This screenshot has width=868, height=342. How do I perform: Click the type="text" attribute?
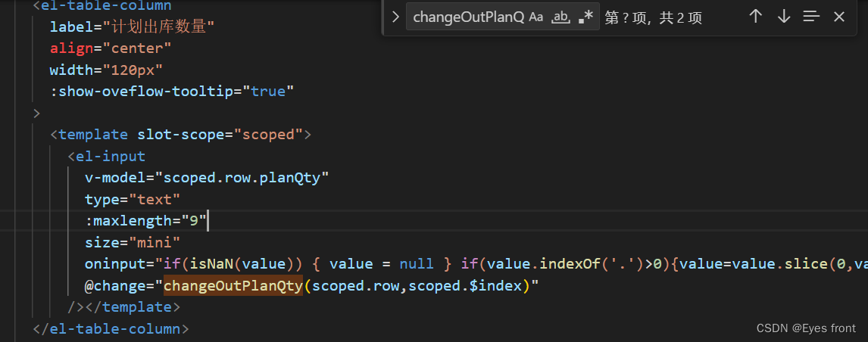pyautogui.click(x=133, y=199)
